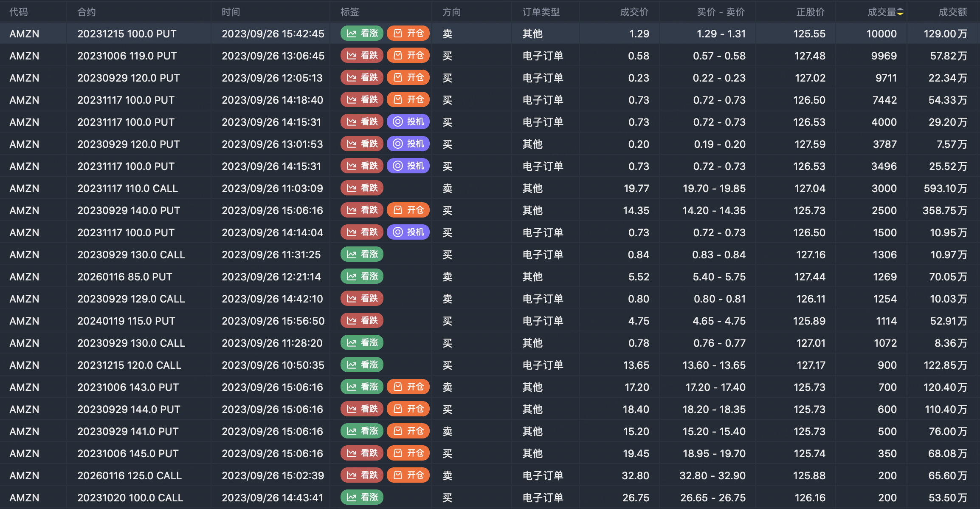
Task: Click 看跌 tag in 20230929 144.0 PUT row
Action: coord(362,409)
